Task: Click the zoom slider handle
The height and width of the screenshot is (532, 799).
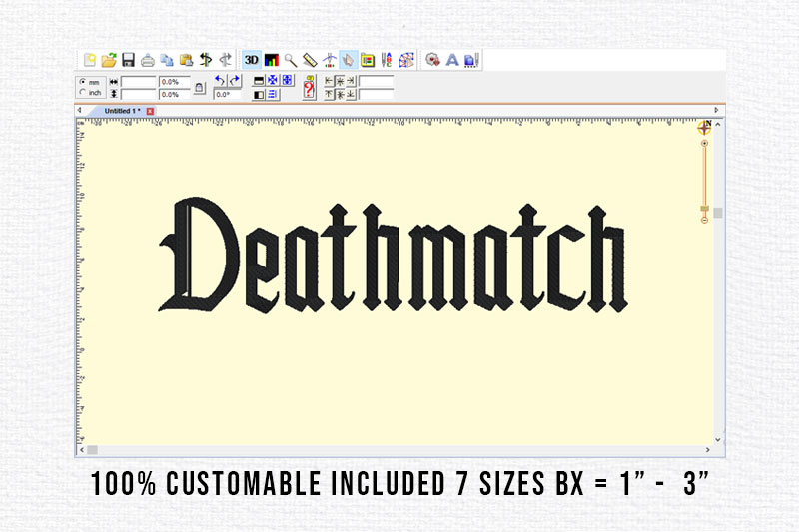Action: (x=704, y=209)
